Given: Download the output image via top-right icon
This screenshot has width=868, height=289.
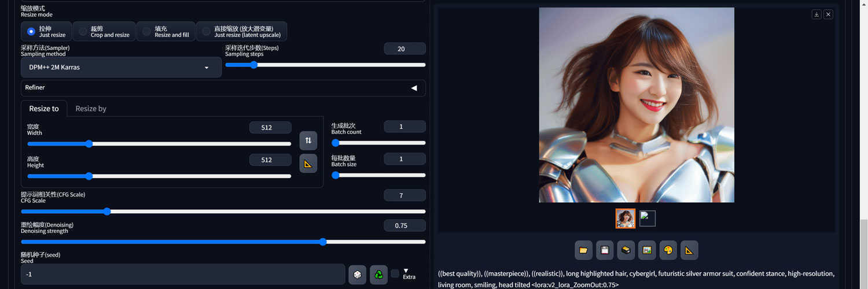Looking at the screenshot, I should click(816, 14).
